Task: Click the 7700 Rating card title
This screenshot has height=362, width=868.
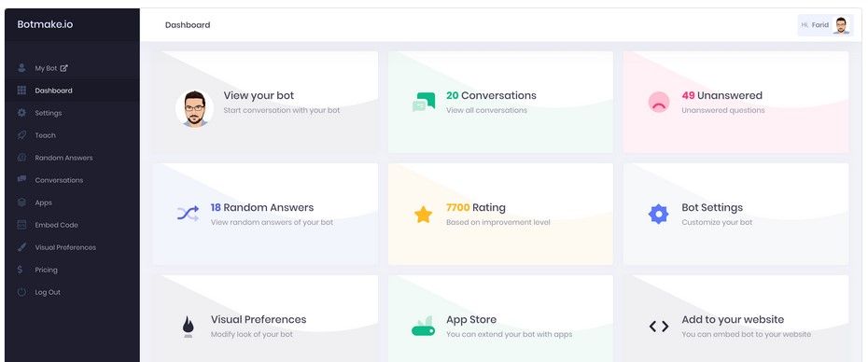Action: click(475, 207)
